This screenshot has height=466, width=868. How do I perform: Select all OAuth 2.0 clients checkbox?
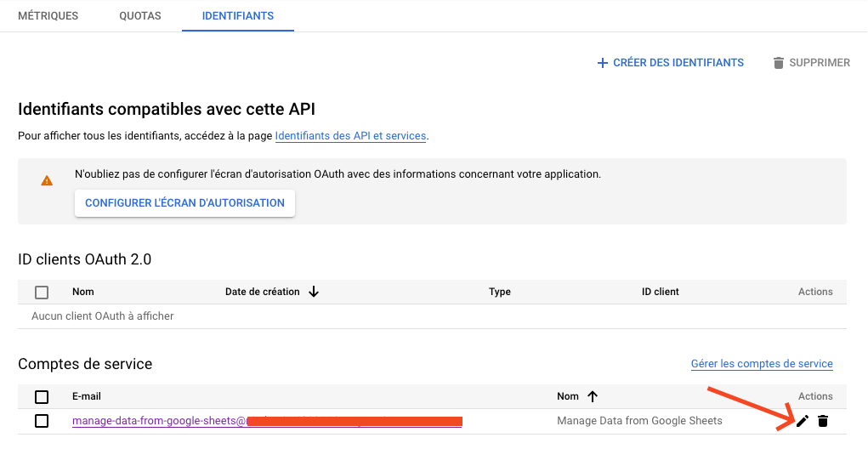coord(42,293)
